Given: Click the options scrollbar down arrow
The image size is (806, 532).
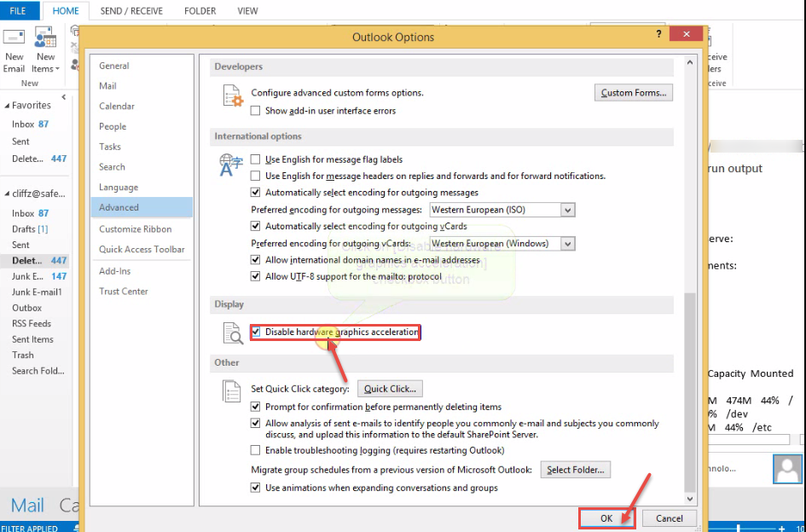Looking at the screenshot, I should (690, 499).
